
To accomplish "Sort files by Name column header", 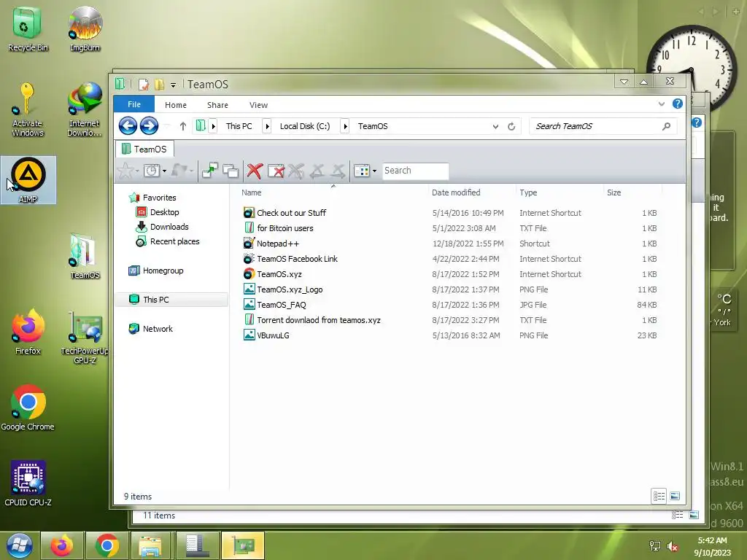I will point(333,192).
